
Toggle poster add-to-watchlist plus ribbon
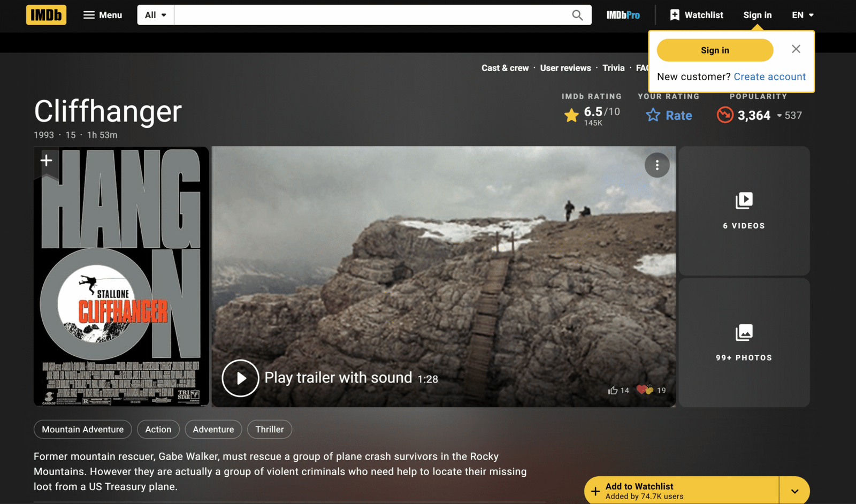[47, 161]
